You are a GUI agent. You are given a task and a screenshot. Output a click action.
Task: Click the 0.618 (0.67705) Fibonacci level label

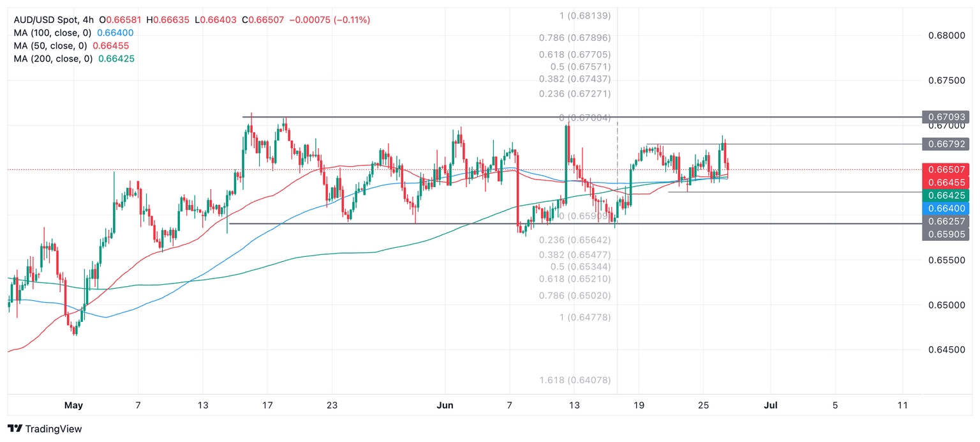click(x=575, y=55)
